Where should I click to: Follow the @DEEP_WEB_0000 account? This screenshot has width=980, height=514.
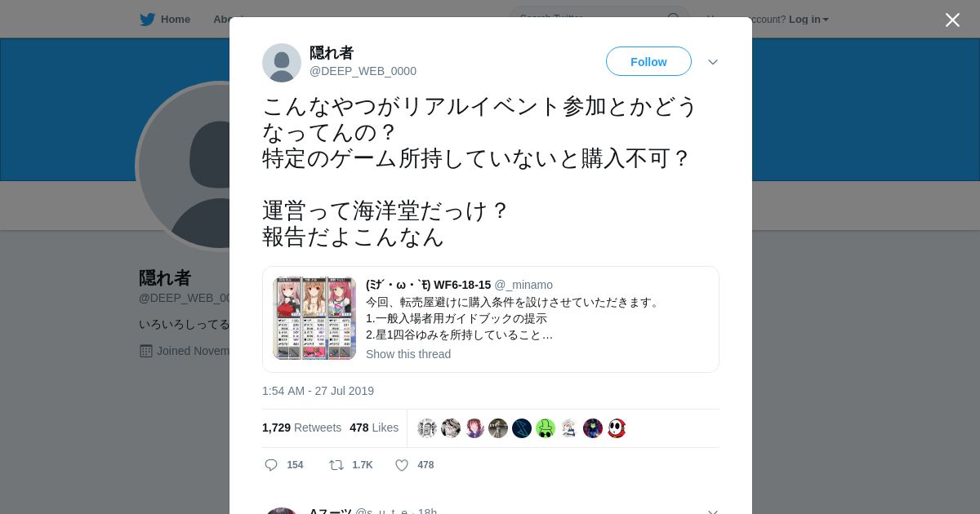coord(648,62)
